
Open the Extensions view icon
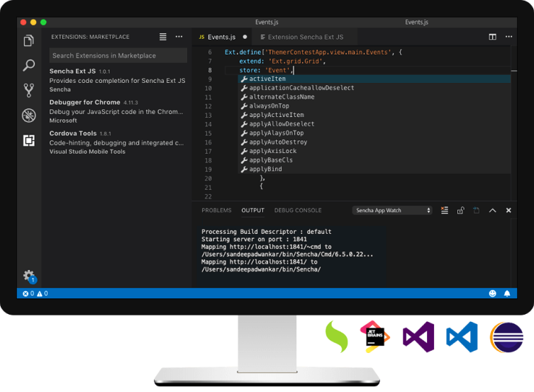click(29, 140)
